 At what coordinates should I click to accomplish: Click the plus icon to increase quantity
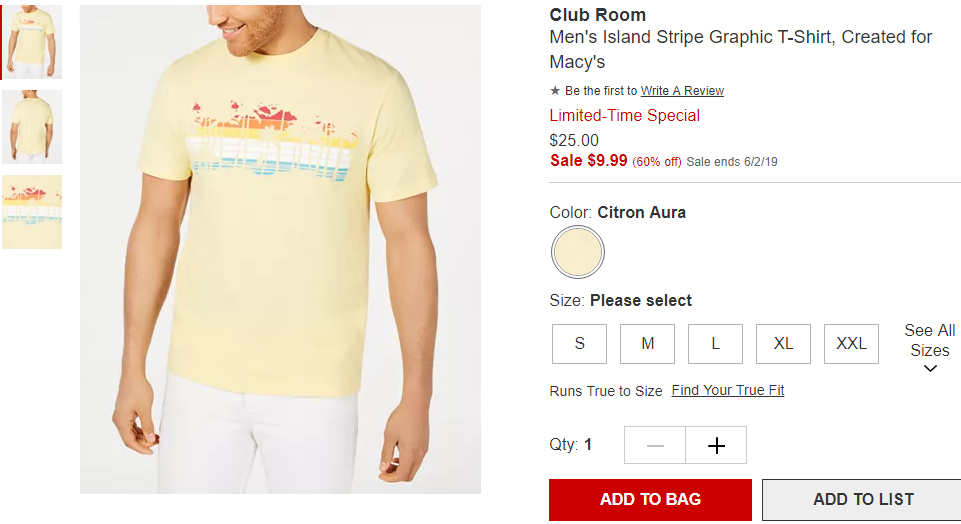coord(716,446)
